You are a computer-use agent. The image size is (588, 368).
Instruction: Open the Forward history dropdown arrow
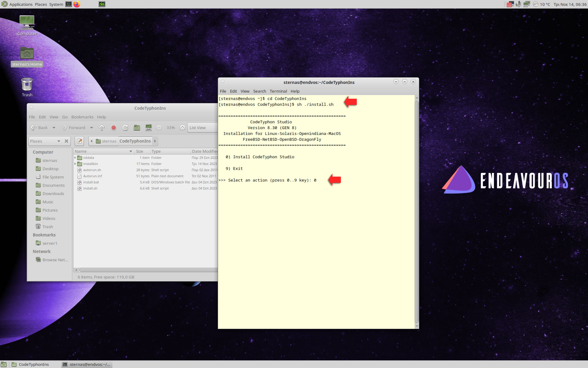(91, 128)
